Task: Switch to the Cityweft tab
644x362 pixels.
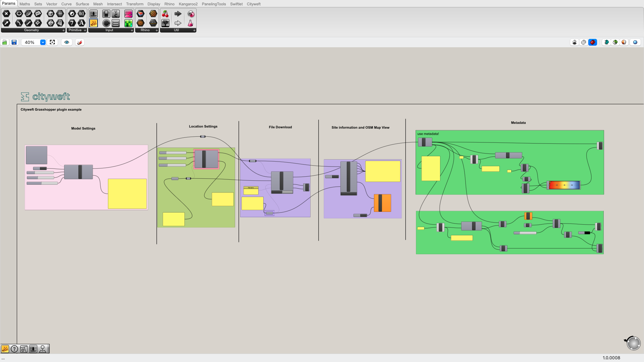Action: coord(254,4)
